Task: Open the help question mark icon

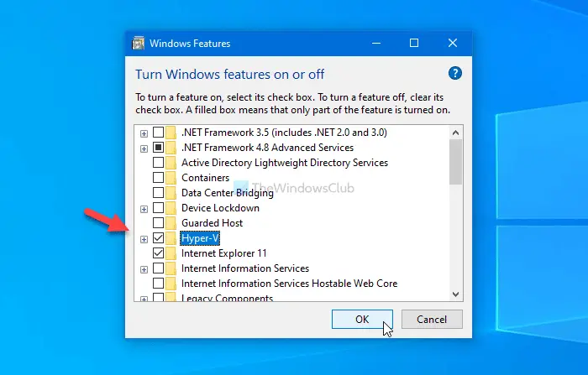Action: coord(455,74)
